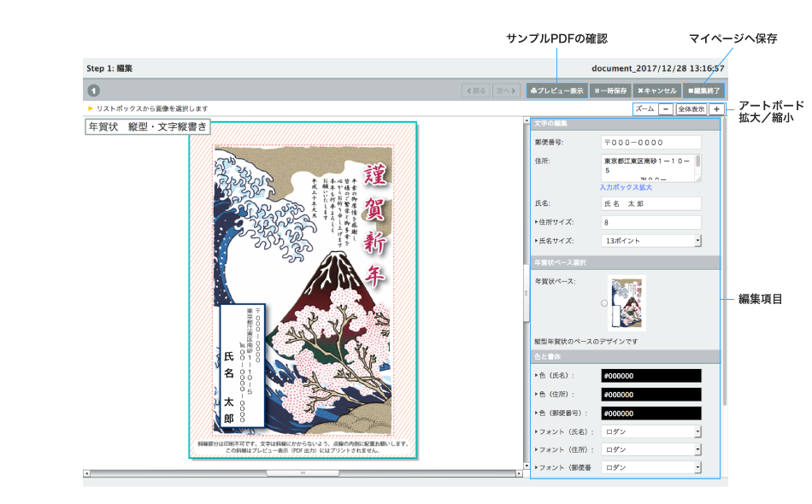Fit artboard with the 全体表示 button
Image resolution: width=812 pixels, height=504 pixels.
(x=691, y=109)
